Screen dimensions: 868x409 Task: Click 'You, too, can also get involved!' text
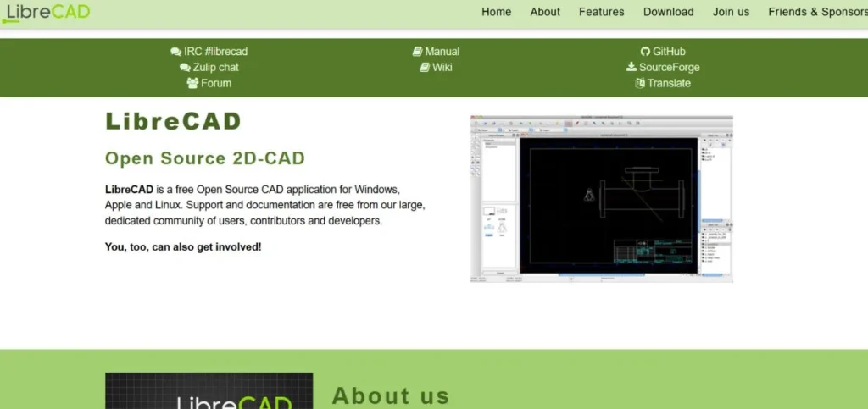click(183, 247)
